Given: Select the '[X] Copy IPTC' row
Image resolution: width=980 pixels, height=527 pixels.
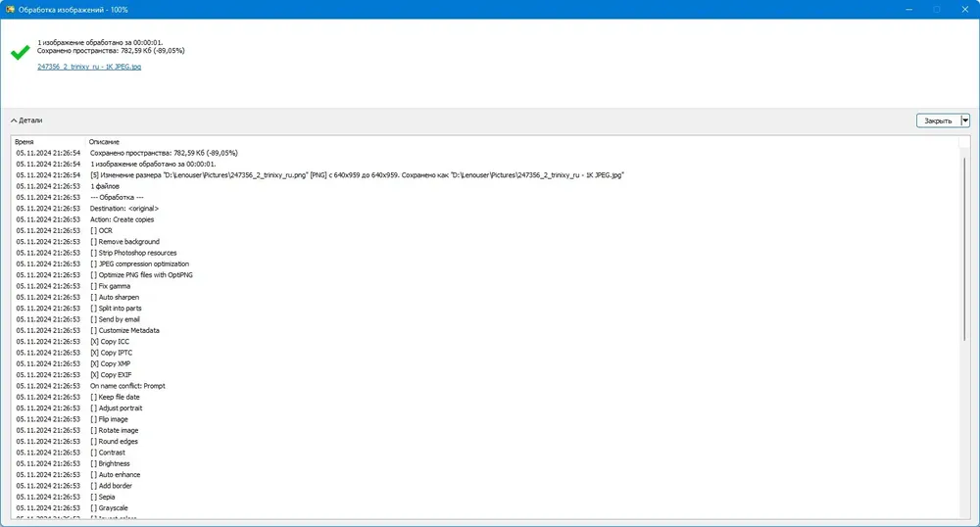Looking at the screenshot, I should click(x=485, y=353).
